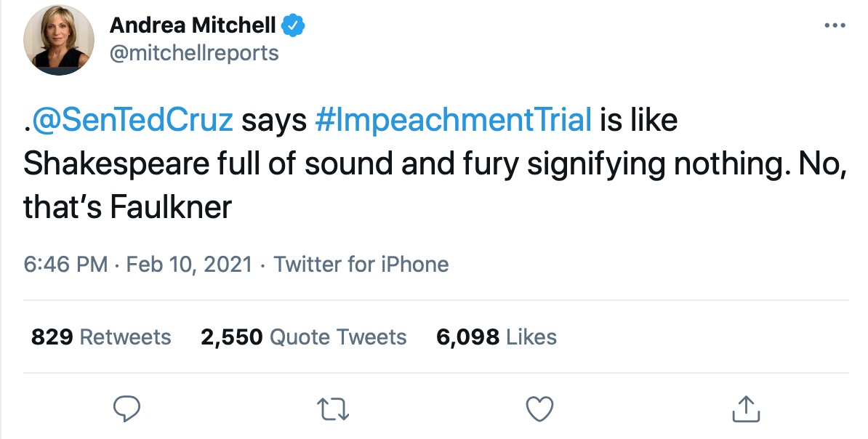Click the "that's Faulkner" text line
Image resolution: width=868 pixels, height=439 pixels.
127,209
